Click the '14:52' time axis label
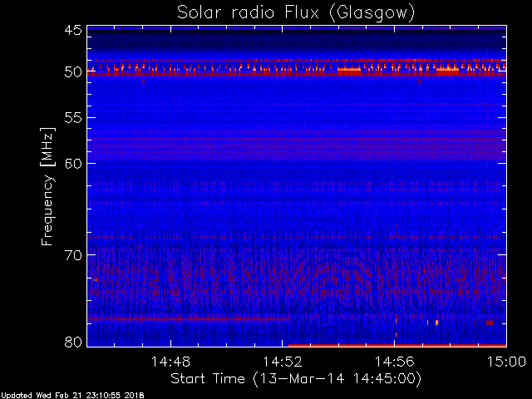This screenshot has width=532, height=399. [283, 362]
